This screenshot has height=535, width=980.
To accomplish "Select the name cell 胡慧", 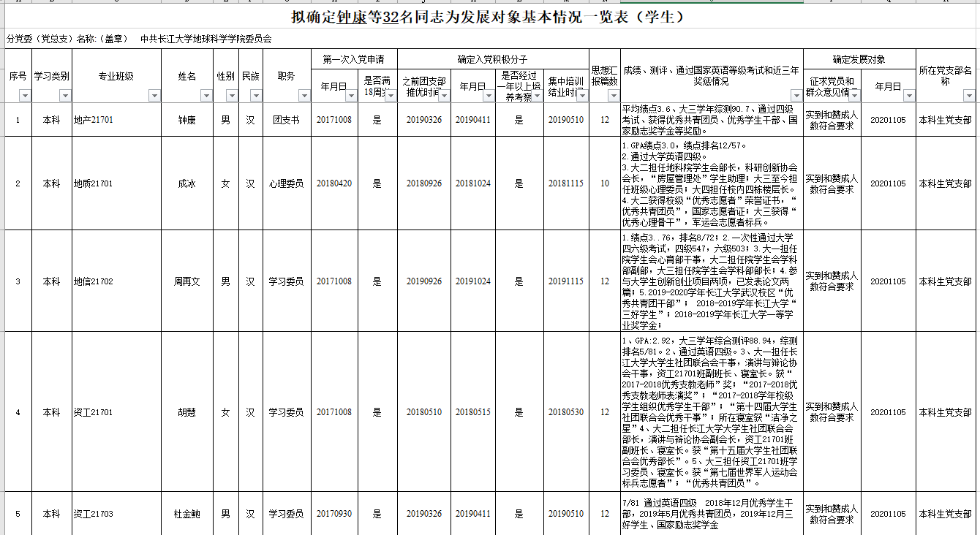I will point(187,412).
